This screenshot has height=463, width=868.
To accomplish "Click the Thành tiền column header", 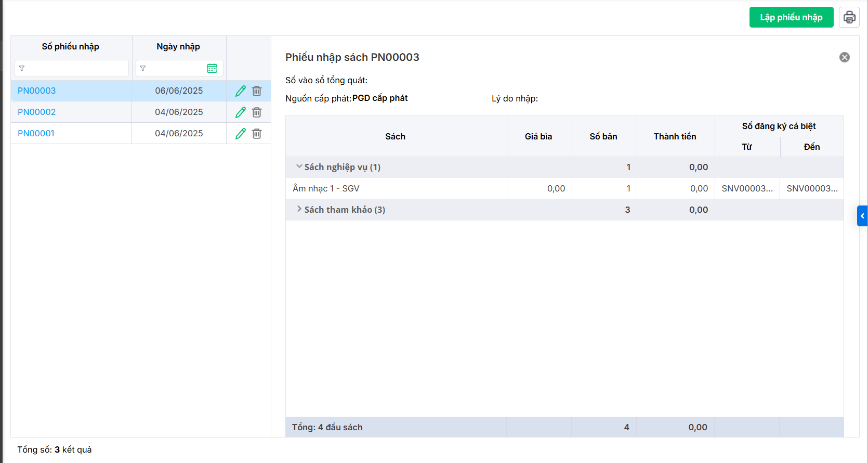I will coord(675,136).
